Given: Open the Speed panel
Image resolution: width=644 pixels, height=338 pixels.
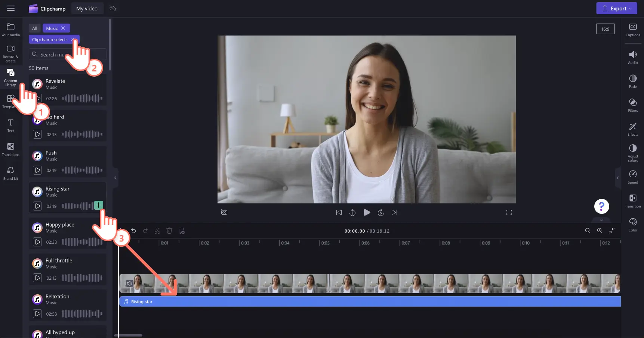Looking at the screenshot, I should [x=633, y=177].
